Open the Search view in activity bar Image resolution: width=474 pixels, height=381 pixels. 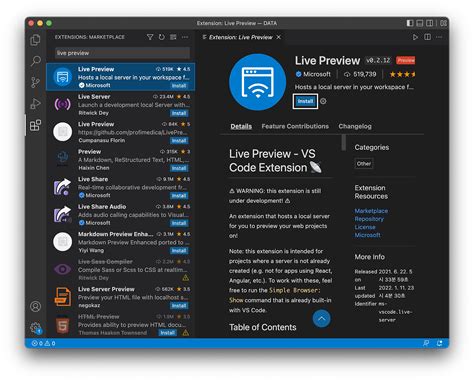[x=35, y=61]
